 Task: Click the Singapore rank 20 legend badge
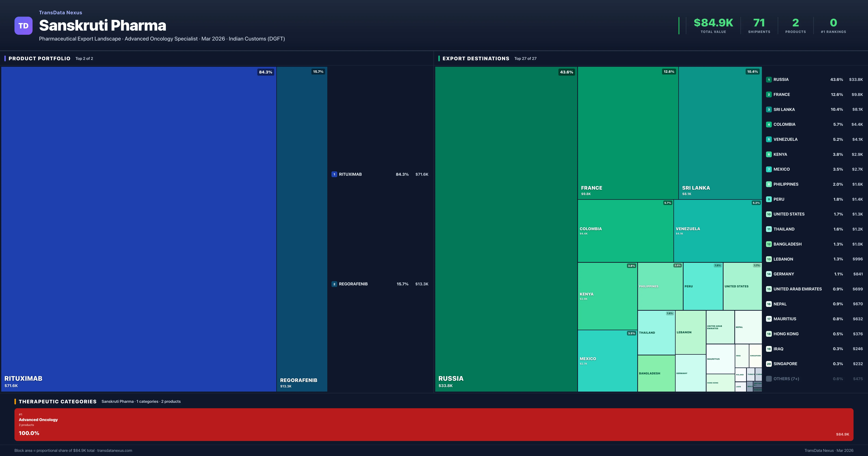[x=769, y=364]
